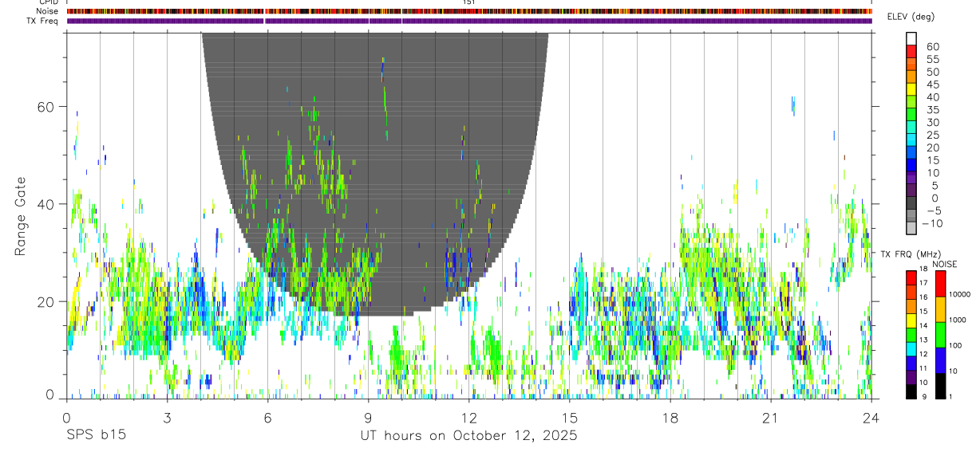980x452 pixels.
Task: Click the NOISE legend value '10000'
Action: pyautogui.click(x=959, y=294)
